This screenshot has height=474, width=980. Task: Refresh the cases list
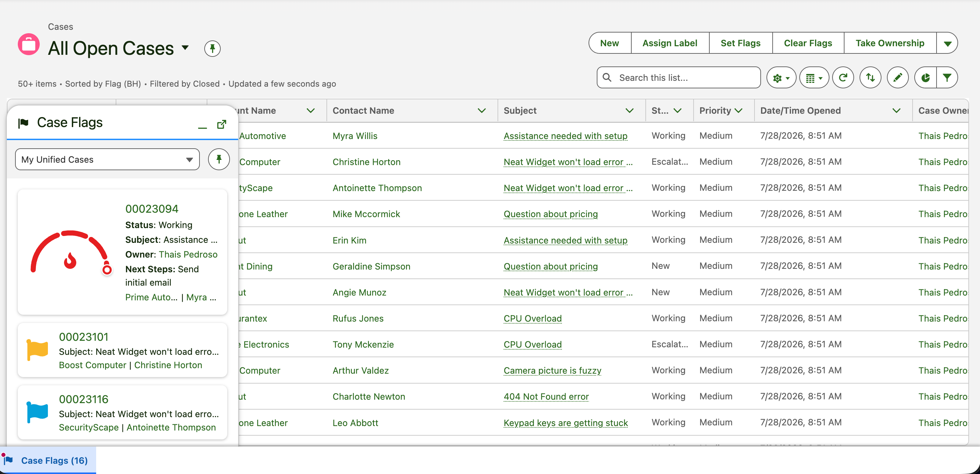point(843,78)
